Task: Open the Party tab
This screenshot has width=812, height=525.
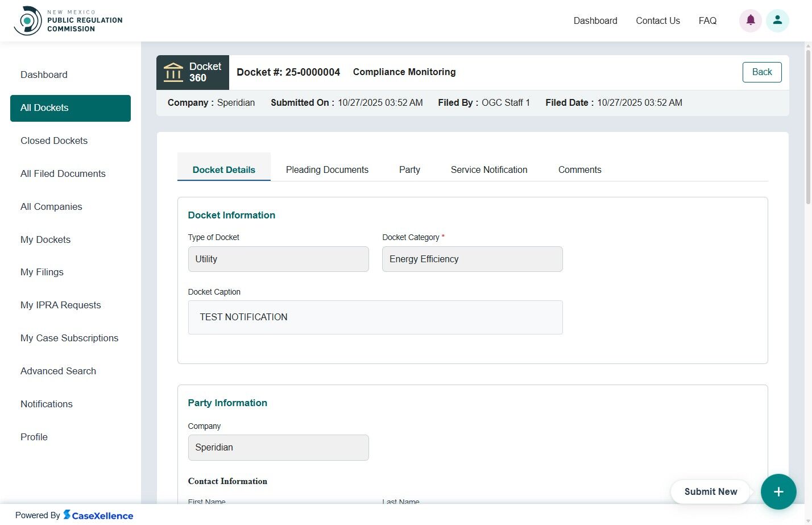Action: coord(409,170)
